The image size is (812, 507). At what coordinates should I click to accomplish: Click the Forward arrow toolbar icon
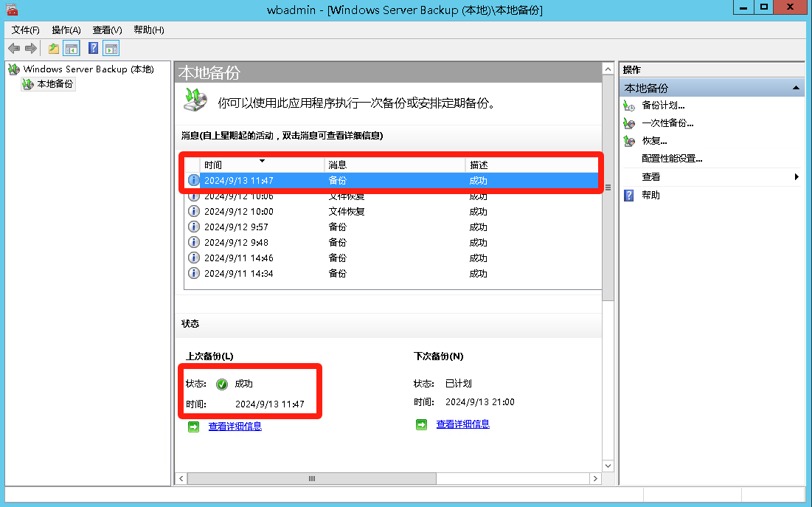31,49
